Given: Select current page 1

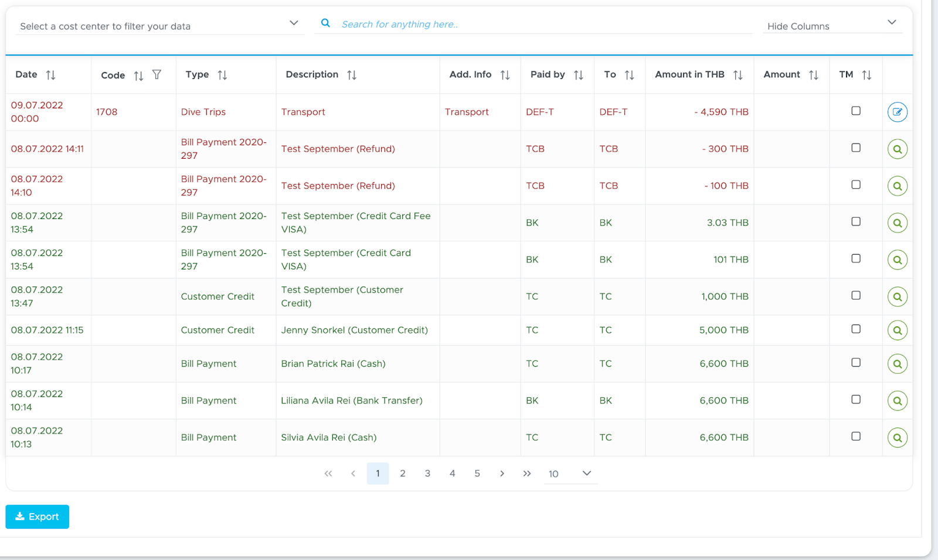Looking at the screenshot, I should (x=378, y=473).
